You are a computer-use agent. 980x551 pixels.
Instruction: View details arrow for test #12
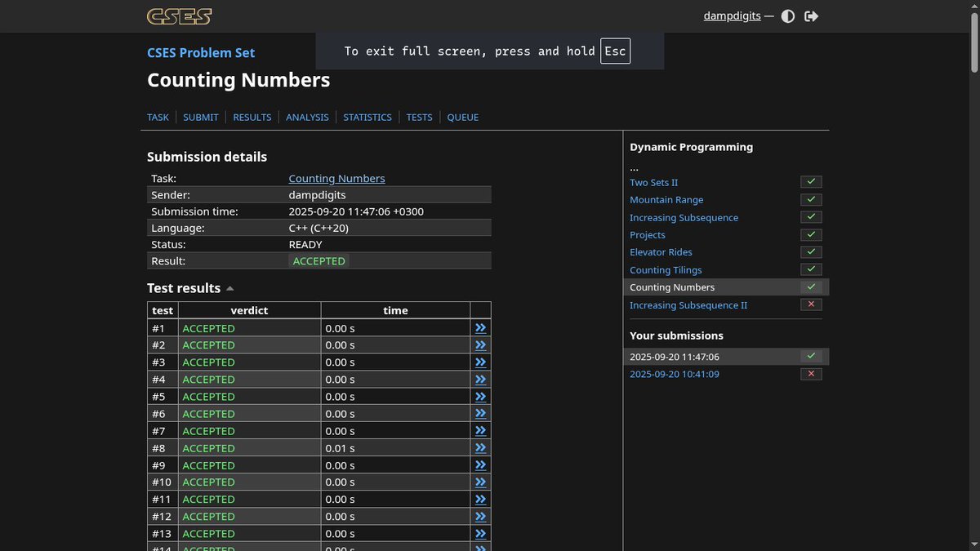point(480,516)
